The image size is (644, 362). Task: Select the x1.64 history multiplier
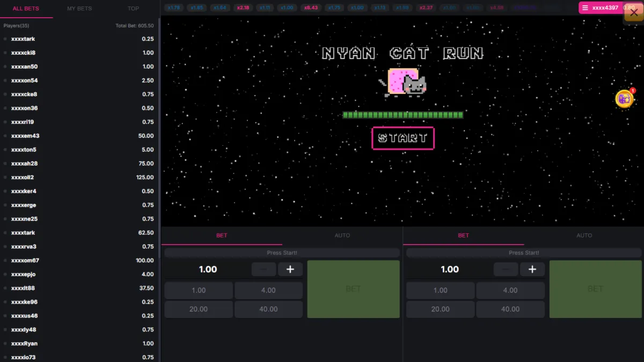[219, 8]
